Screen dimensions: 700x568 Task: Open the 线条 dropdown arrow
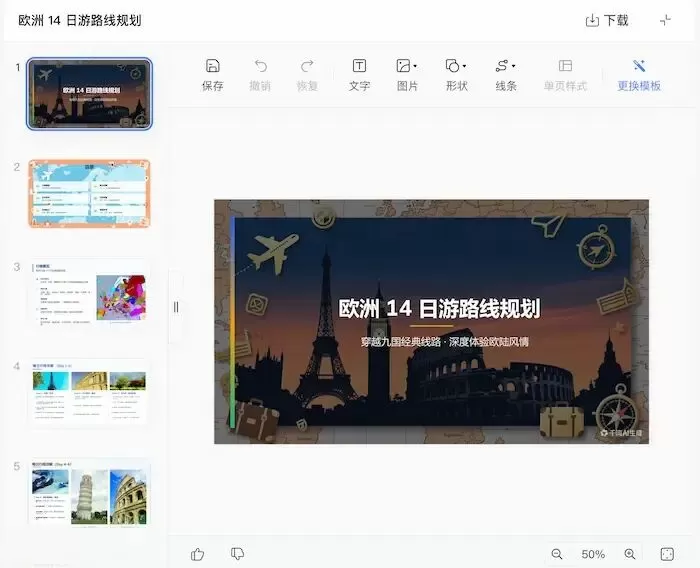click(x=513, y=66)
